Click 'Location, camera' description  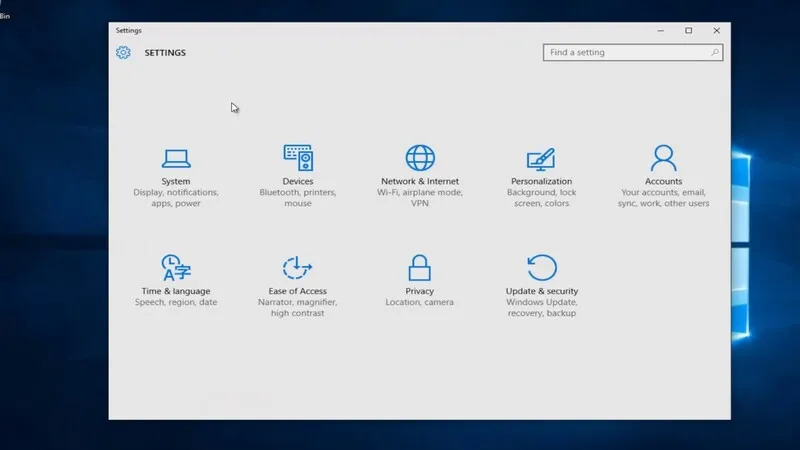419,302
